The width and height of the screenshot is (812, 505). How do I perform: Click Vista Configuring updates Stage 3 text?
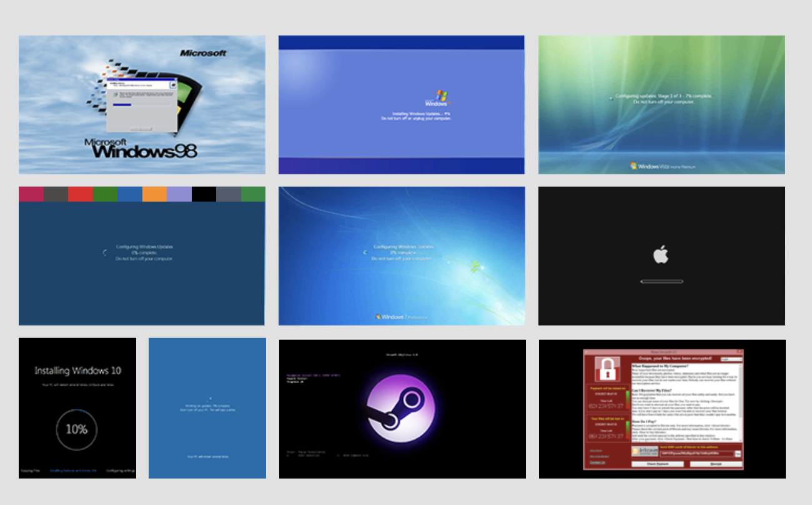pos(663,96)
